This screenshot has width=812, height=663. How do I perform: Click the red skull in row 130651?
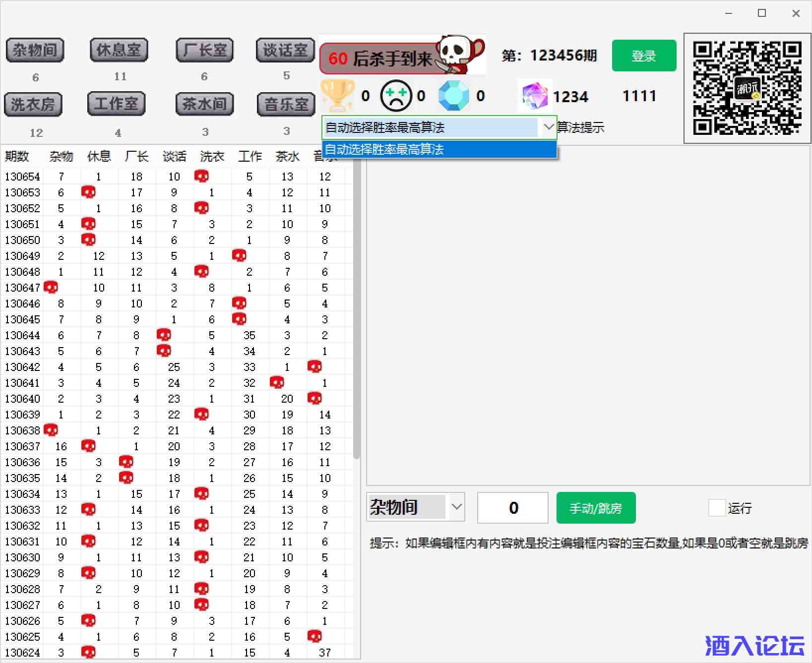(x=88, y=224)
